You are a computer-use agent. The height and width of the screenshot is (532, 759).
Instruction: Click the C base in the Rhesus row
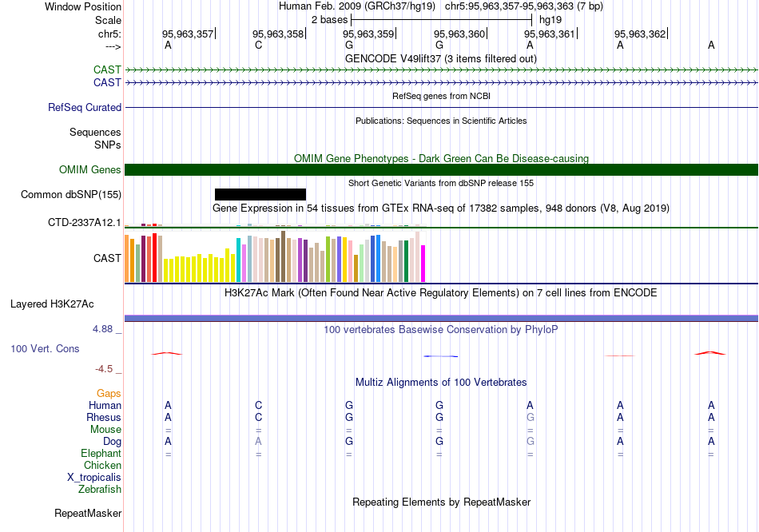[259, 417]
